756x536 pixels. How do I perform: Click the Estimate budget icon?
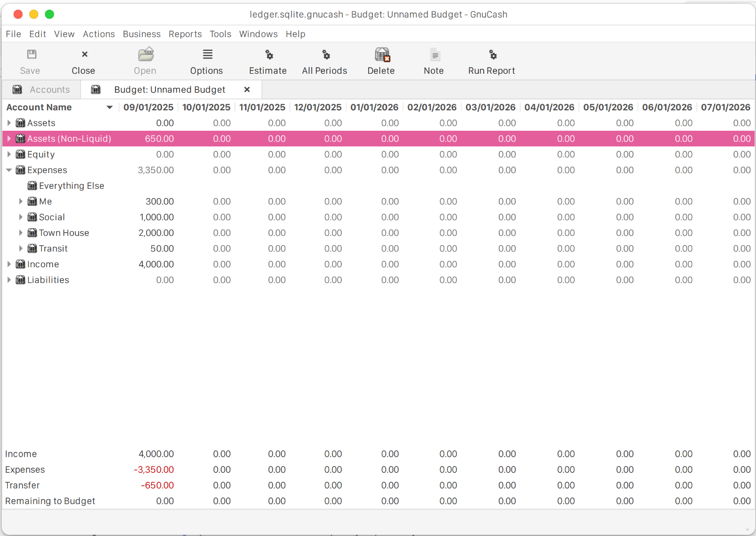point(268,54)
